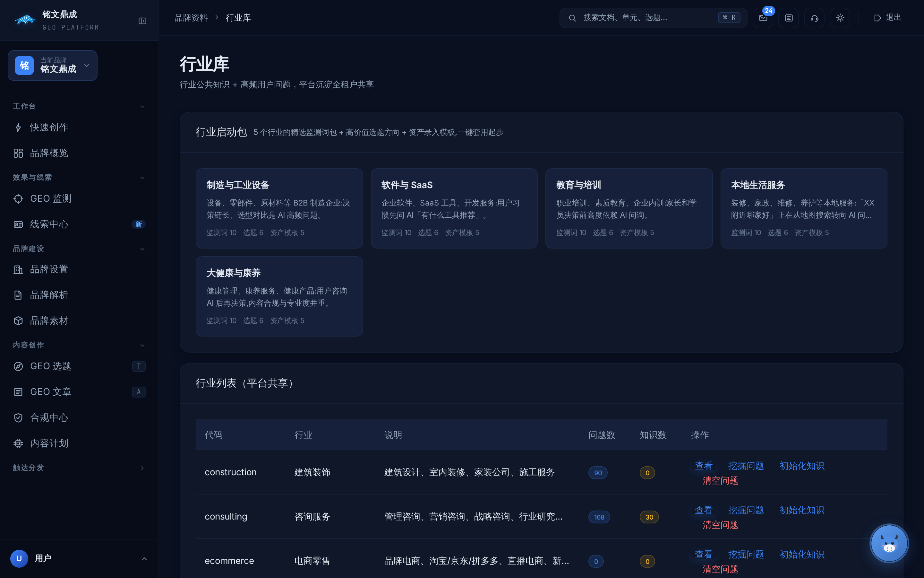
Task: Click the 品牌素材 cube icon
Action: pyautogui.click(x=18, y=321)
